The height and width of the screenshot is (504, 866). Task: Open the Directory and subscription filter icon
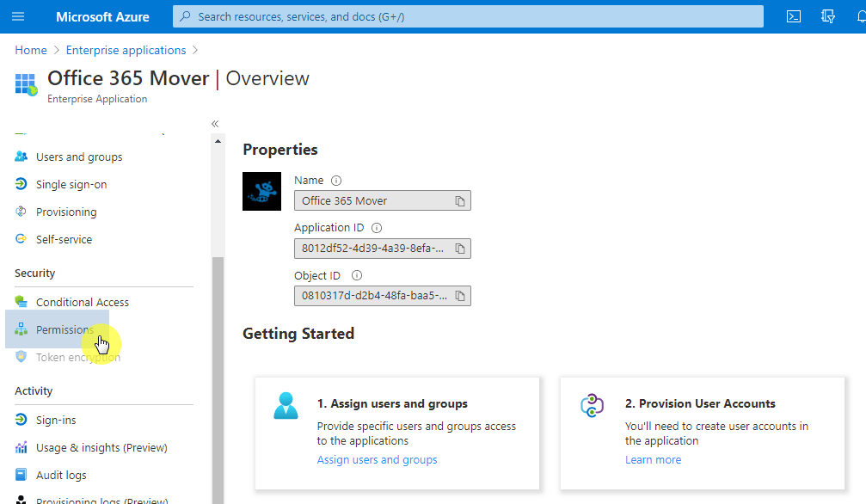828,16
